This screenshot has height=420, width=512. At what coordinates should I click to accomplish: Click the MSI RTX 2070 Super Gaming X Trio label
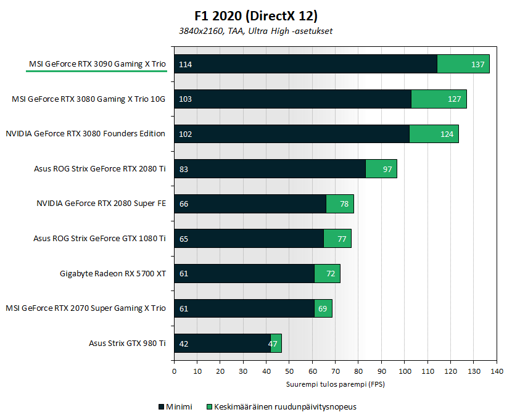click(x=86, y=308)
